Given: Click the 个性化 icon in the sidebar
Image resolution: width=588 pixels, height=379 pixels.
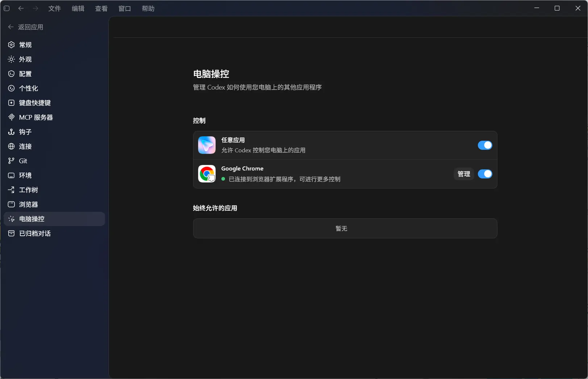Looking at the screenshot, I should click(x=11, y=88).
